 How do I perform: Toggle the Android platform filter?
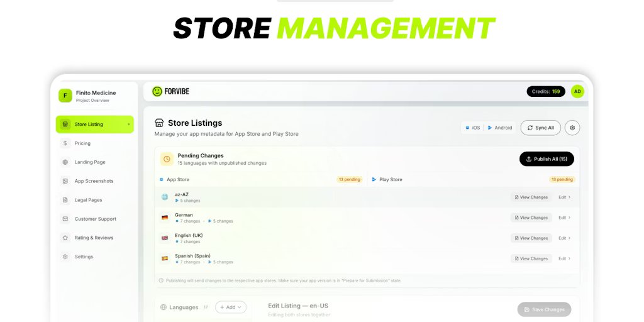pyautogui.click(x=500, y=128)
